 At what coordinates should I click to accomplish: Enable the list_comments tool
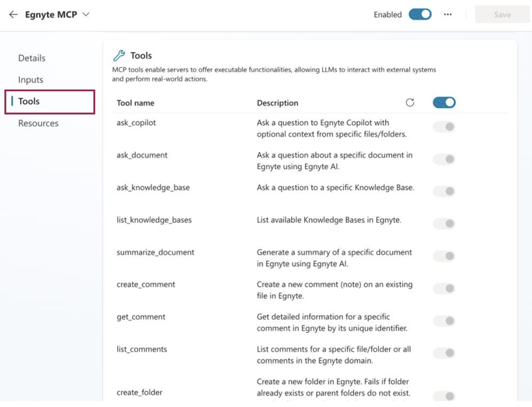click(444, 353)
